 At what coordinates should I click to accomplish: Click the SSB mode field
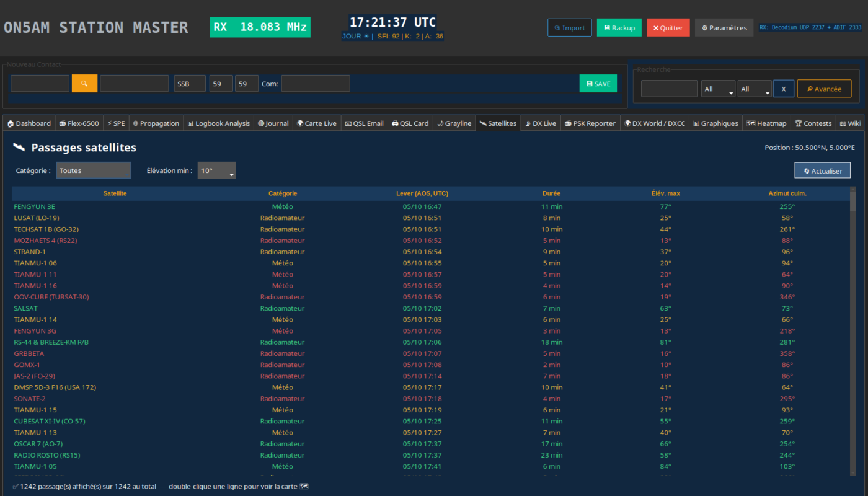pyautogui.click(x=190, y=84)
